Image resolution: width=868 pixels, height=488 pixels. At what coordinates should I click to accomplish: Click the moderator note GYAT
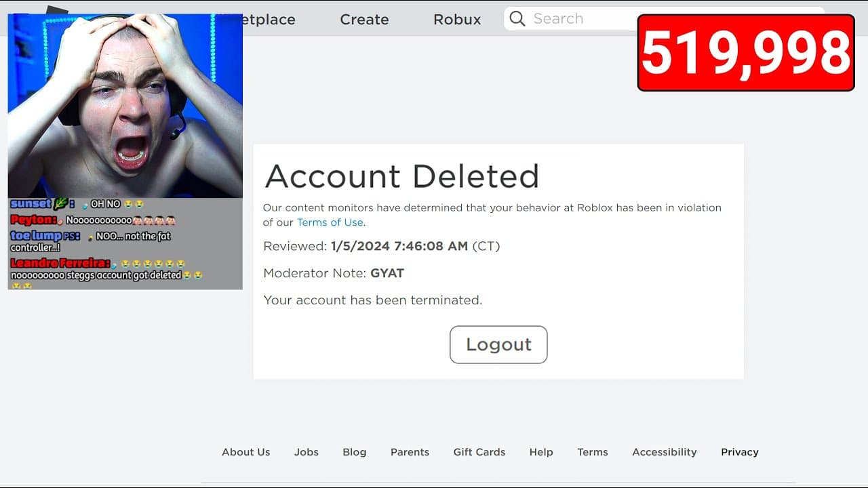[x=387, y=273]
